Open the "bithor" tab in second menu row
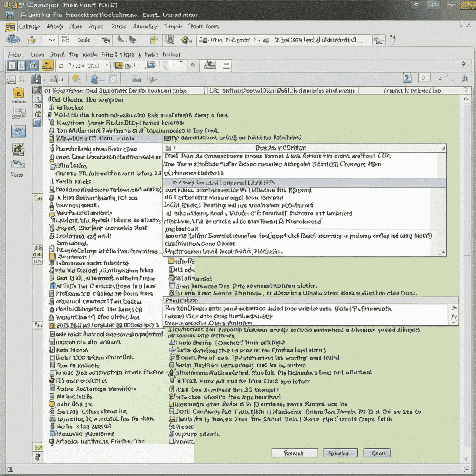Viewport: 476px width, 476px height. point(172,55)
